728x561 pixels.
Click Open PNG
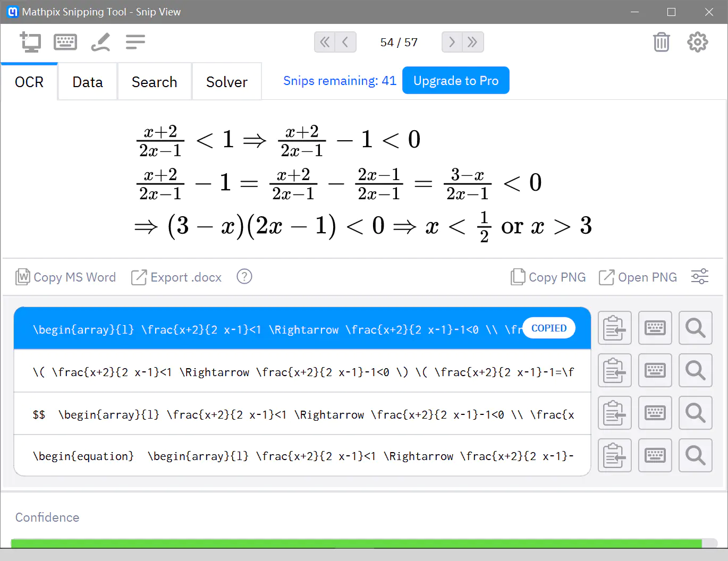(638, 277)
